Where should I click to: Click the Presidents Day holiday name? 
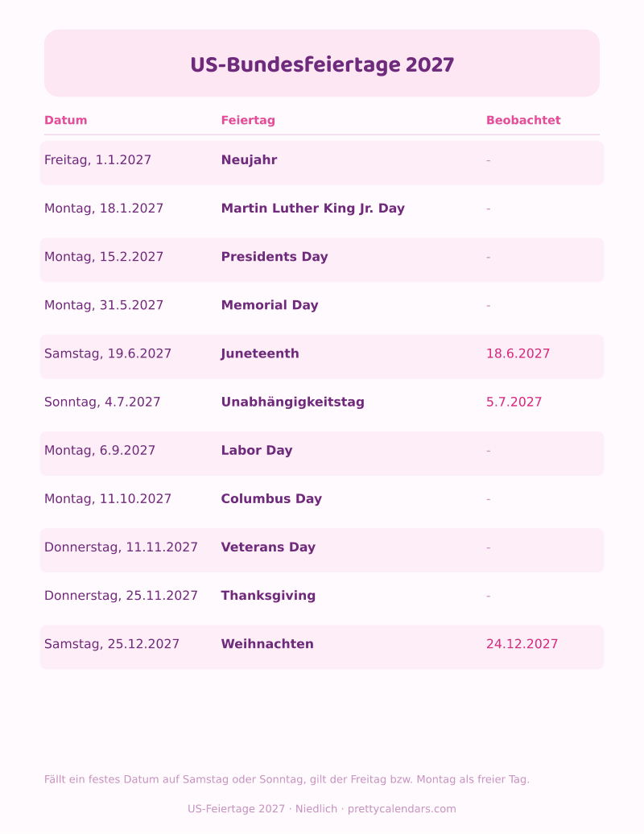pos(275,256)
